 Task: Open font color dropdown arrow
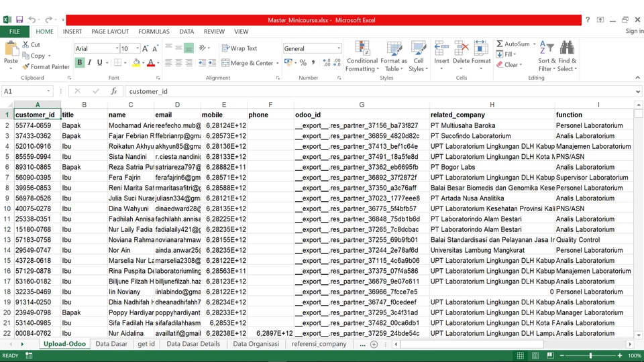(x=158, y=63)
